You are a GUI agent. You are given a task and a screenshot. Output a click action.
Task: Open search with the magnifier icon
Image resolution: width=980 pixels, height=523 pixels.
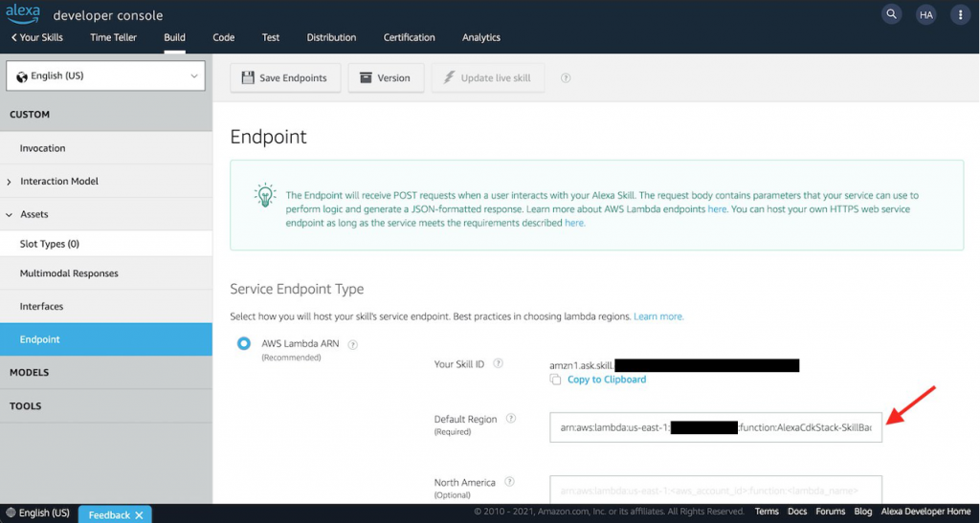(891, 14)
